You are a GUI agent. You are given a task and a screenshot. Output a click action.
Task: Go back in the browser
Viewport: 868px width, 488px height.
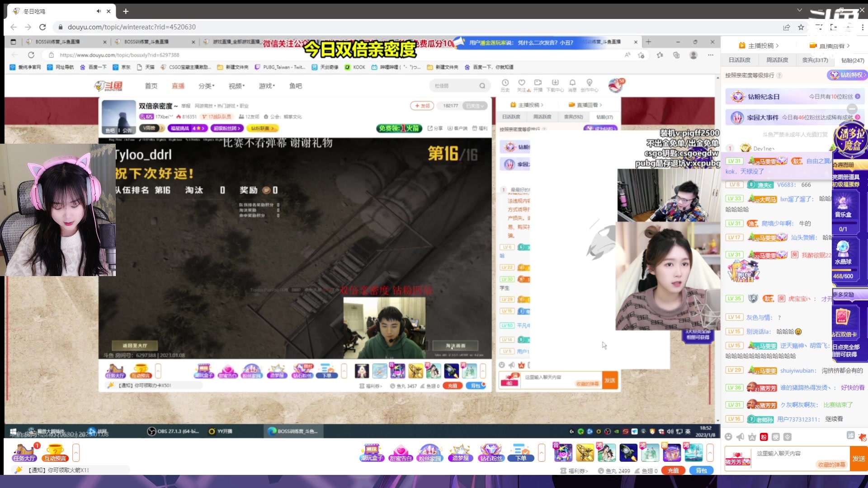pos(14,27)
